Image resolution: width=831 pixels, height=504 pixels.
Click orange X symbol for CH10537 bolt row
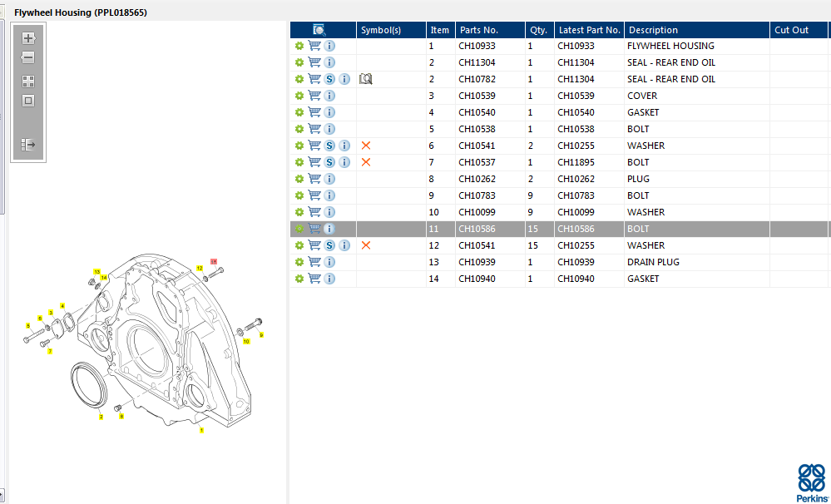click(x=366, y=162)
